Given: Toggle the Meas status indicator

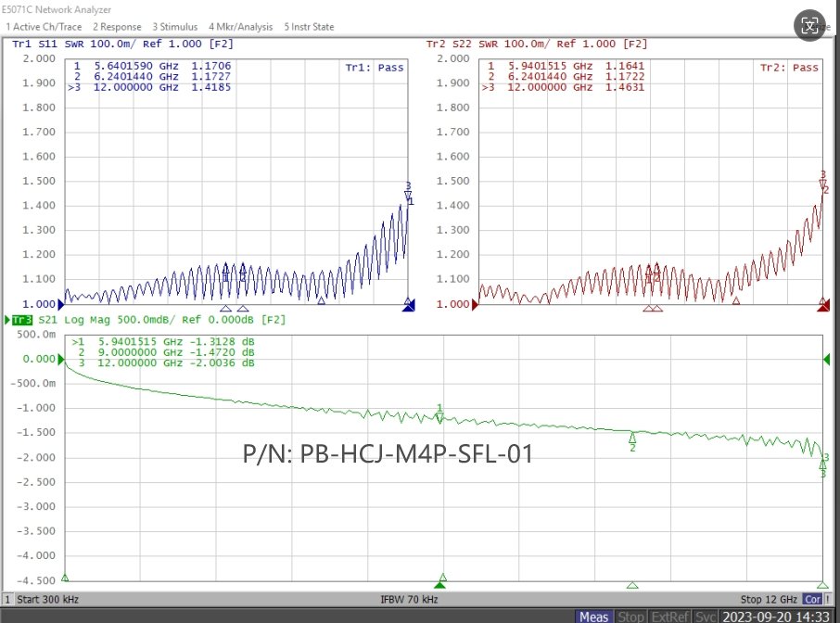Looking at the screenshot, I should tap(593, 617).
